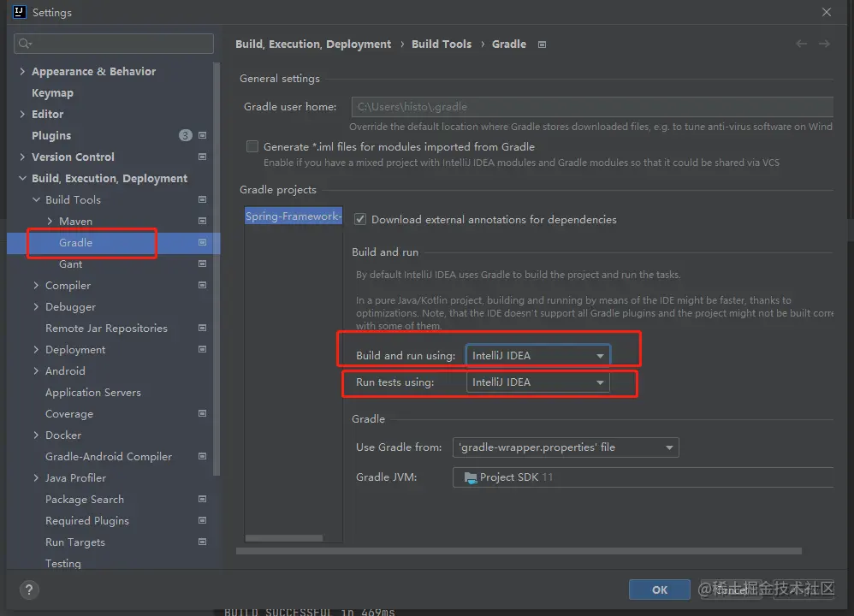The width and height of the screenshot is (854, 616).
Task: Close the Settings dialog
Action: click(827, 12)
